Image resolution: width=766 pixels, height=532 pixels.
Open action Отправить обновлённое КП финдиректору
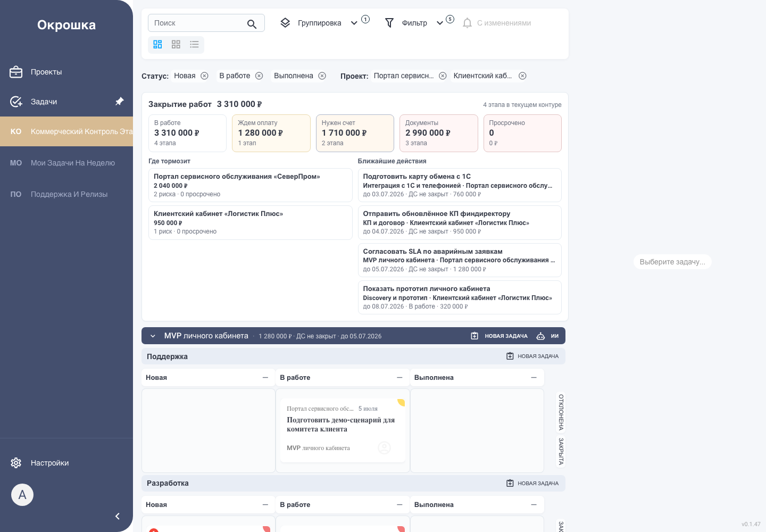(460, 222)
